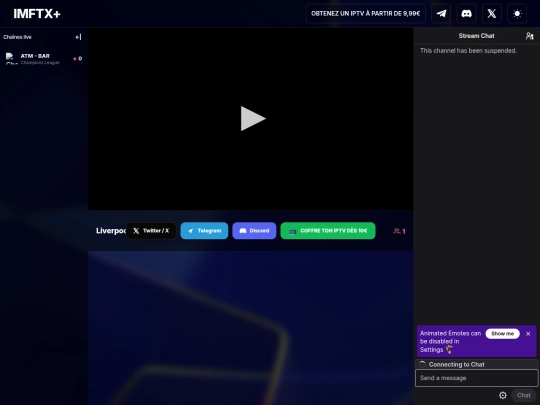Open the Discord button below the player
Image resolution: width=540 pixels, height=405 pixels.
coord(254,231)
